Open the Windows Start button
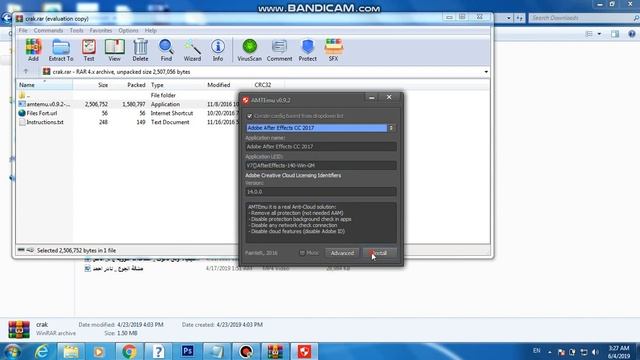Screen dimensions: 640x360 [12, 351]
